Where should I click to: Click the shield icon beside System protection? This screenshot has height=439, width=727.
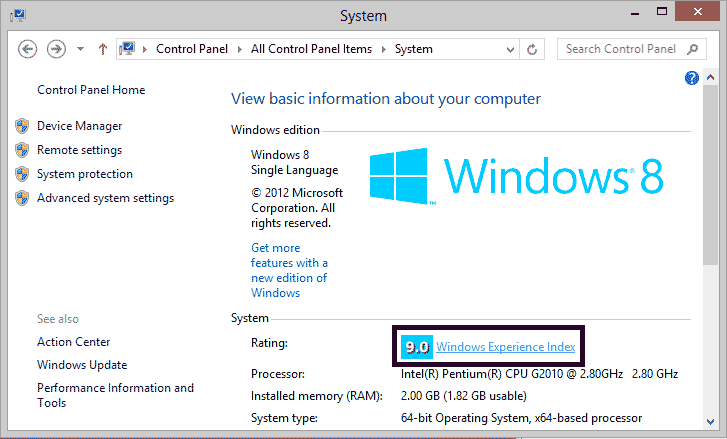click(x=22, y=174)
